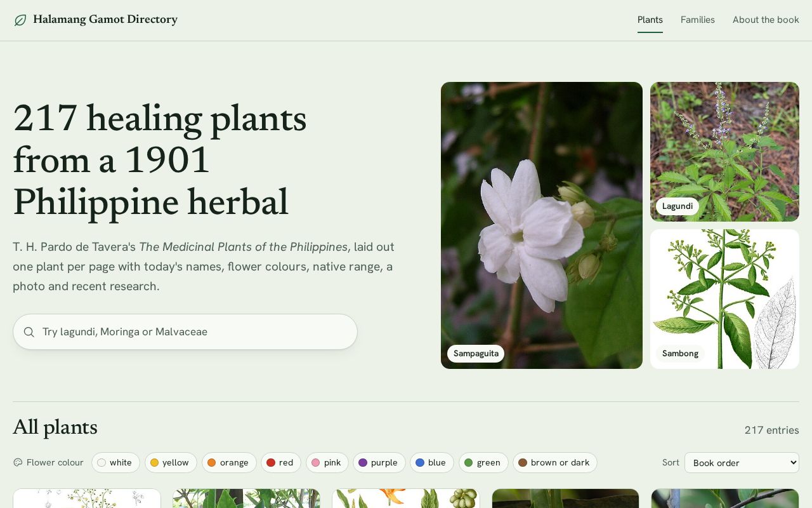Toggle the pink flower colour filter
The height and width of the screenshot is (508, 812).
(327, 463)
